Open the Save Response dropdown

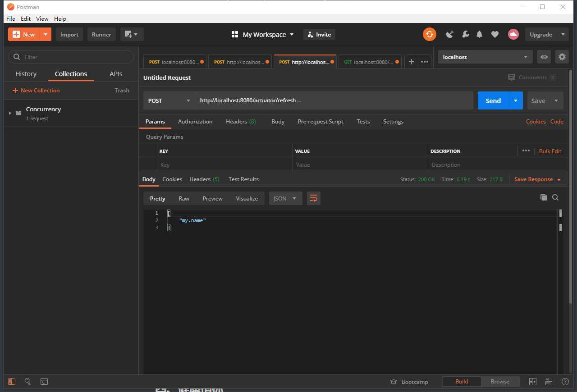(x=538, y=179)
